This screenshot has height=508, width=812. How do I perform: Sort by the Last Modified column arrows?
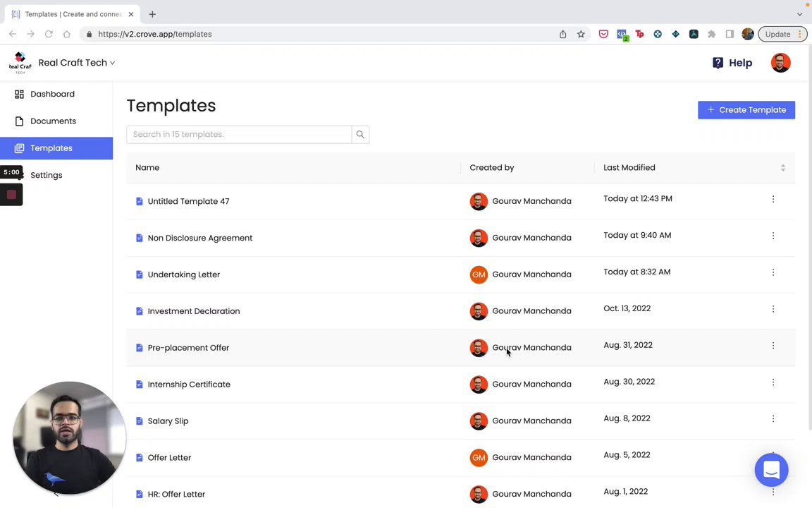782,168
